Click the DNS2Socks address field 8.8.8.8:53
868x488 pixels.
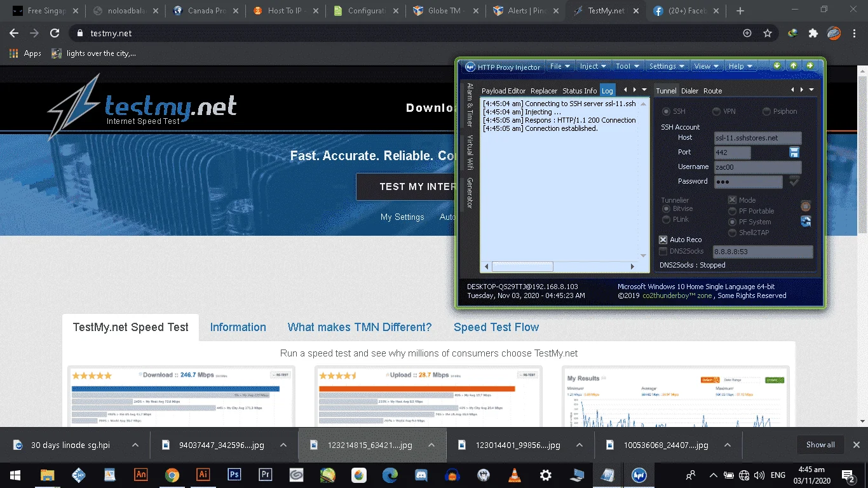pyautogui.click(x=763, y=252)
